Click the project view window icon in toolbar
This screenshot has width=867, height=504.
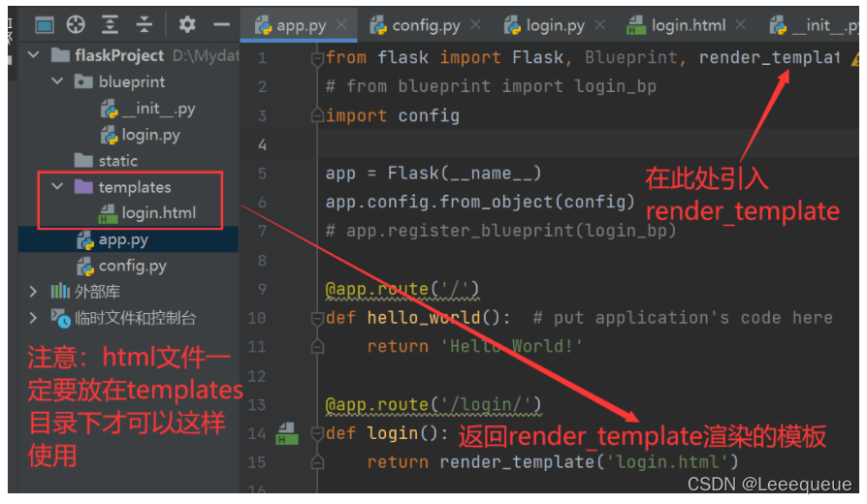coord(45,25)
